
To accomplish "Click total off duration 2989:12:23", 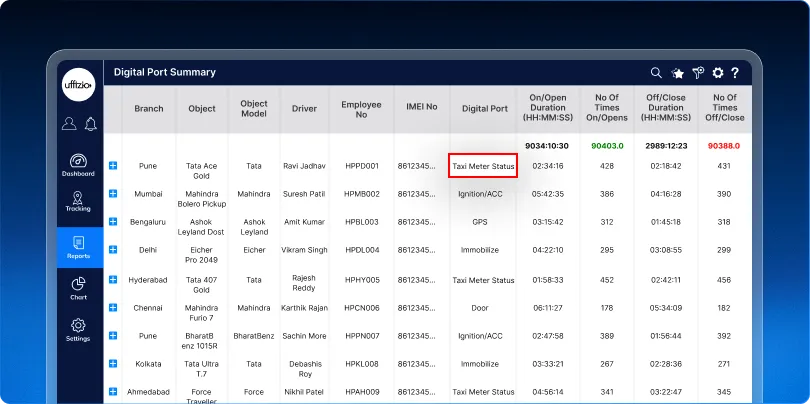I will point(666,146).
